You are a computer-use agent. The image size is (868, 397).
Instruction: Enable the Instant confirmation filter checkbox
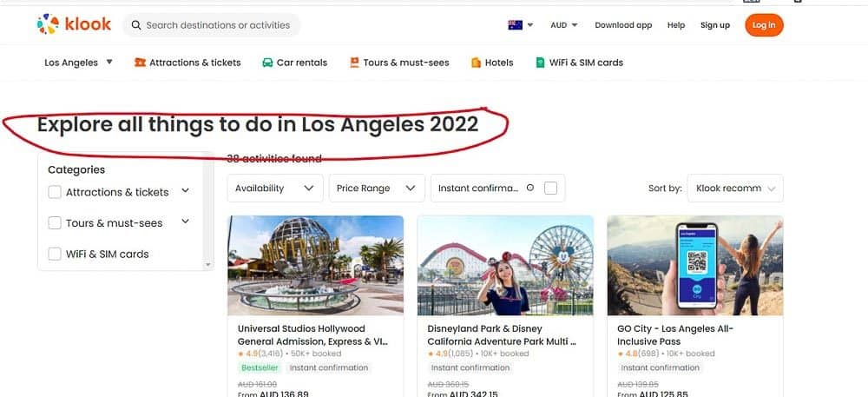click(550, 189)
